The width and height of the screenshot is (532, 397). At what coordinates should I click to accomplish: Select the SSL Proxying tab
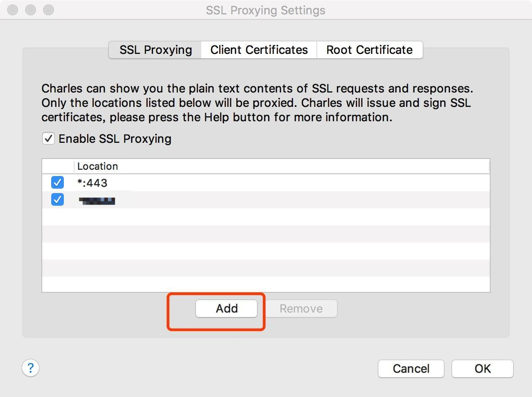154,50
